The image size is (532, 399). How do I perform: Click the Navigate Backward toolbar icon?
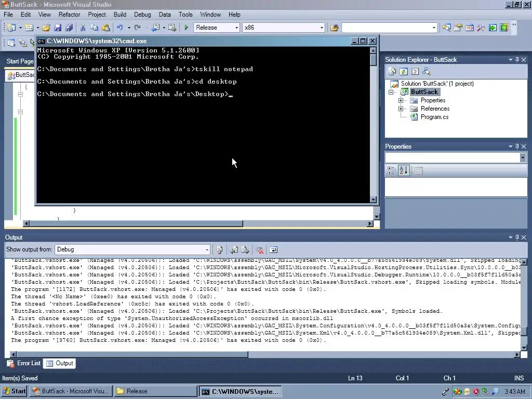(x=155, y=28)
